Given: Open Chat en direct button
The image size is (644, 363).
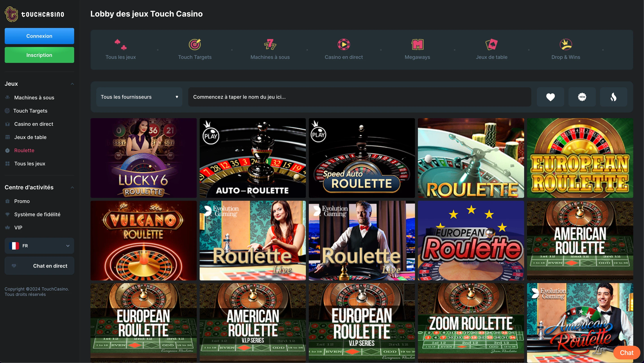Looking at the screenshot, I should pyautogui.click(x=39, y=266).
